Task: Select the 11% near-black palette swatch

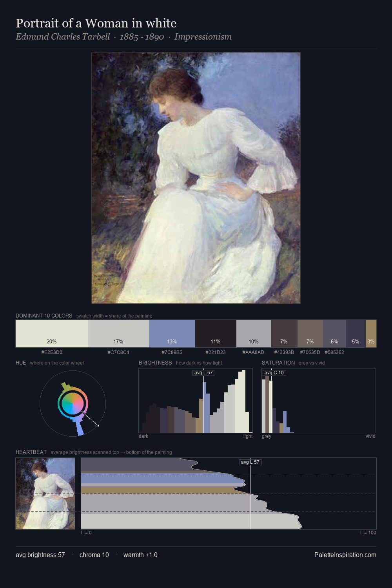Action: [216, 334]
